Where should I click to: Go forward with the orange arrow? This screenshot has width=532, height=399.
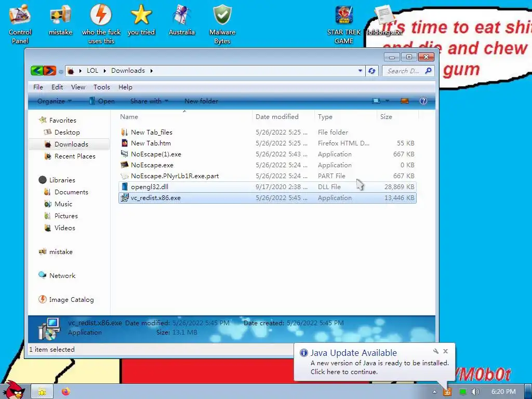(x=49, y=71)
